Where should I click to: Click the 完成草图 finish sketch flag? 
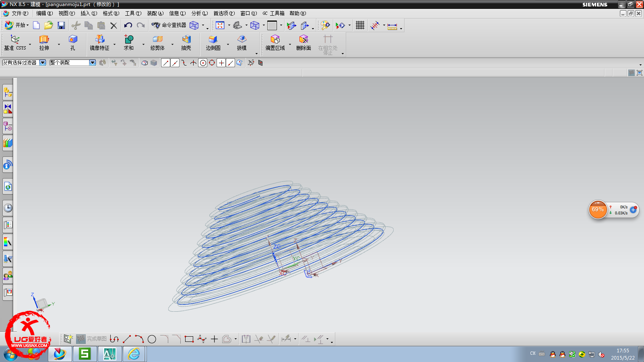click(92, 339)
